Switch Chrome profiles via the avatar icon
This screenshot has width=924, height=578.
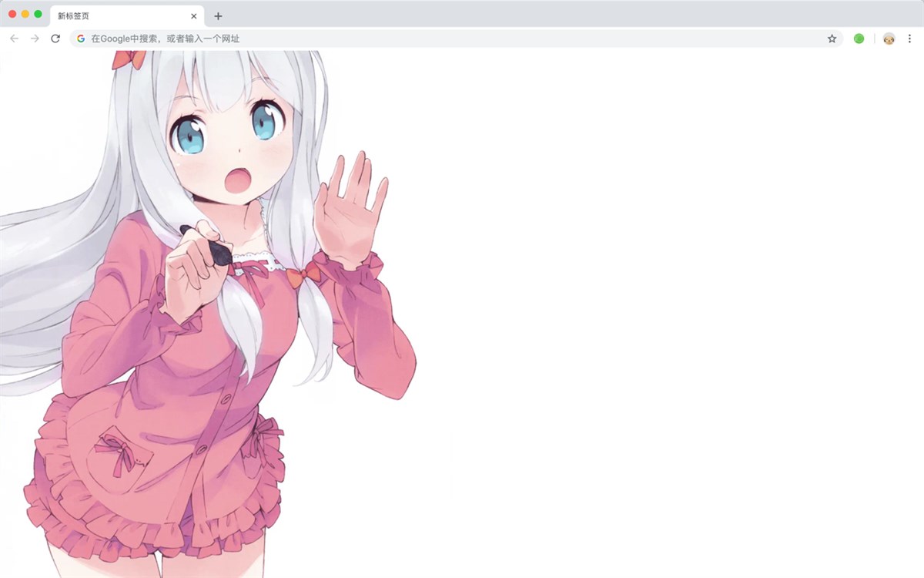point(888,38)
